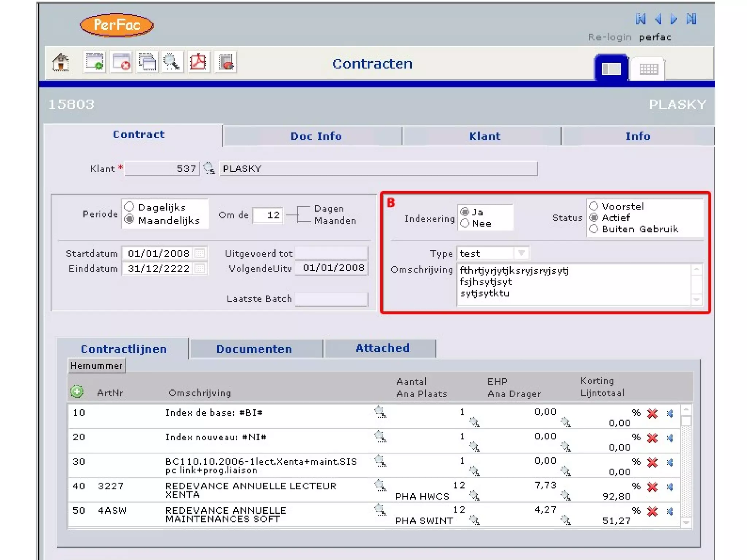Switch to grid list view icon
Viewport: 747px width, 560px height.
(648, 69)
